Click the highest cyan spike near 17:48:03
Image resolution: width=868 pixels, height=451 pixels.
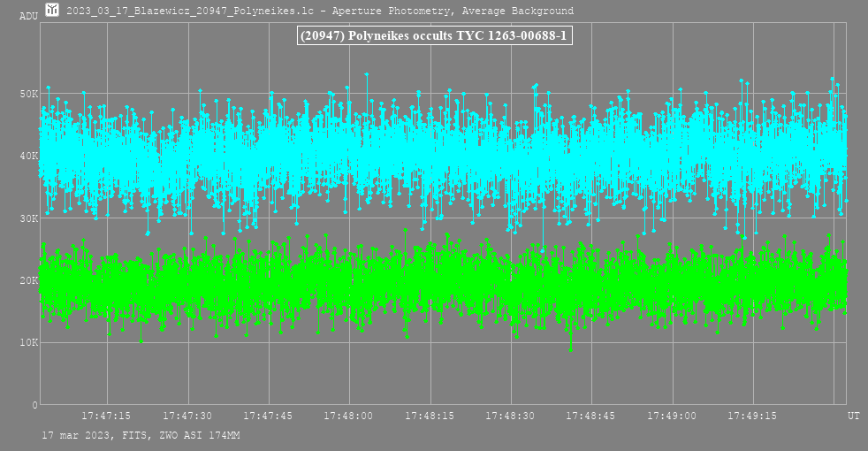pyautogui.click(x=367, y=74)
